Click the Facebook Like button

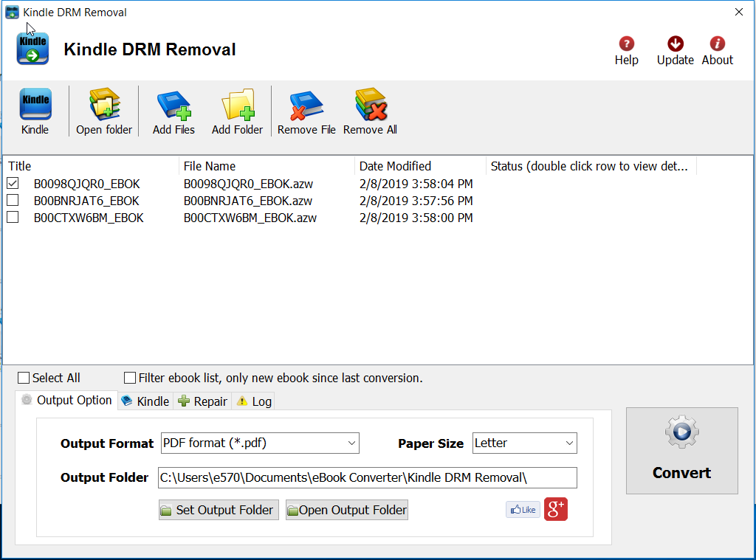[x=523, y=509]
